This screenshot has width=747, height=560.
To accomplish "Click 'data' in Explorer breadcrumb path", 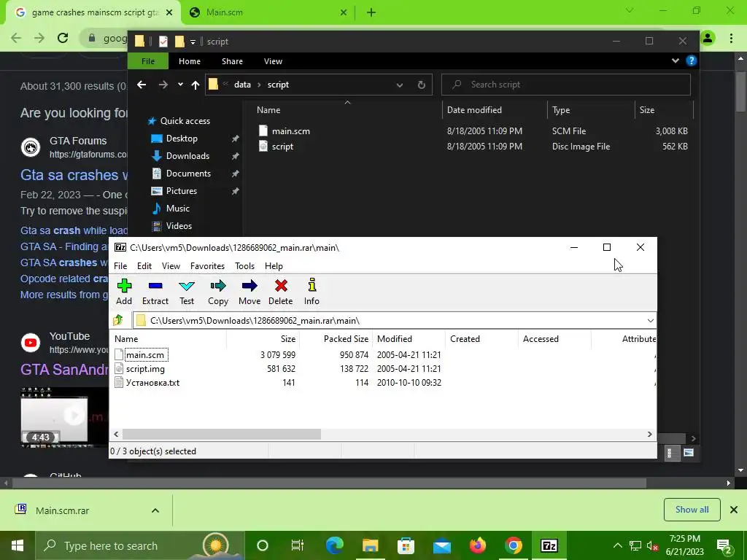I will click(242, 85).
